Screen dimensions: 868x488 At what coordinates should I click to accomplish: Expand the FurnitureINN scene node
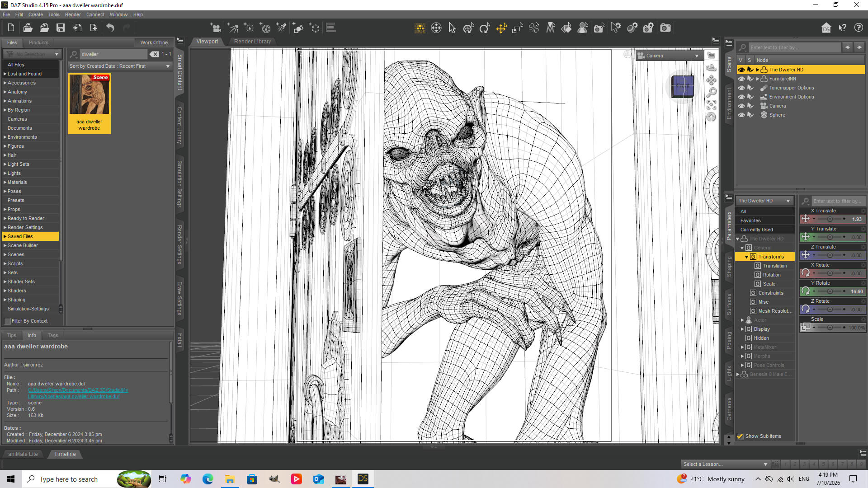pyautogui.click(x=758, y=79)
